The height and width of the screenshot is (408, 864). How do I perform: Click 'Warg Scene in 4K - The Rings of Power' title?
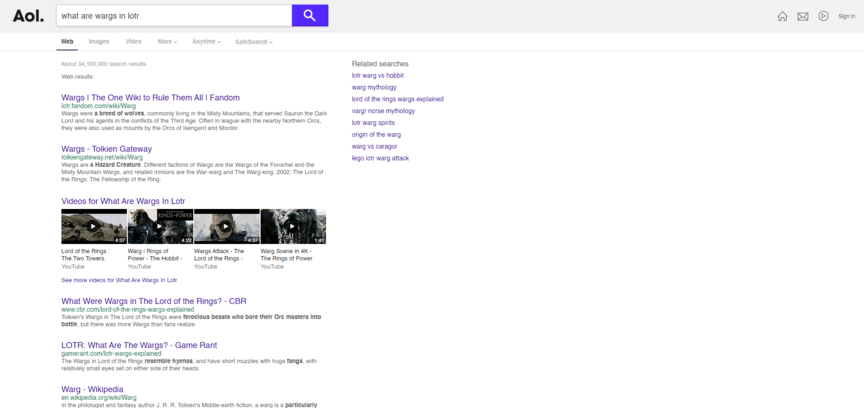[x=287, y=255]
